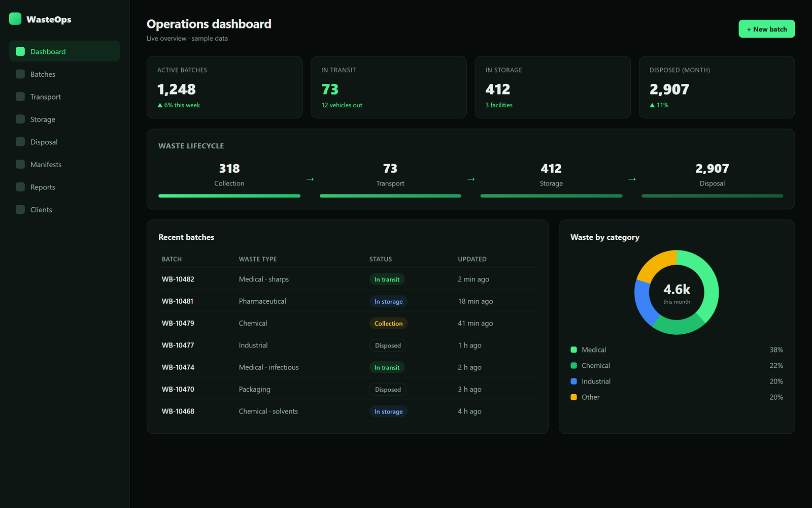Open batch WB-10470
812x508 pixels.
pos(178,389)
